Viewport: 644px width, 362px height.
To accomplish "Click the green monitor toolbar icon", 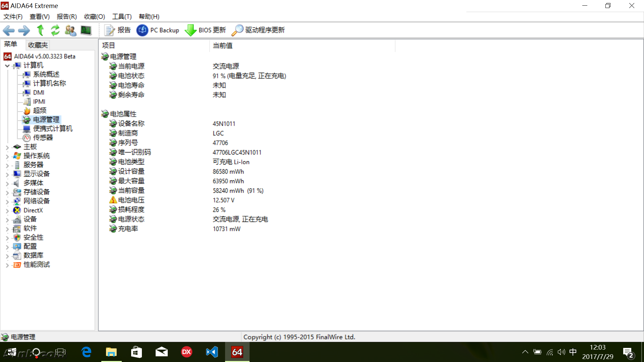I will (x=86, y=30).
